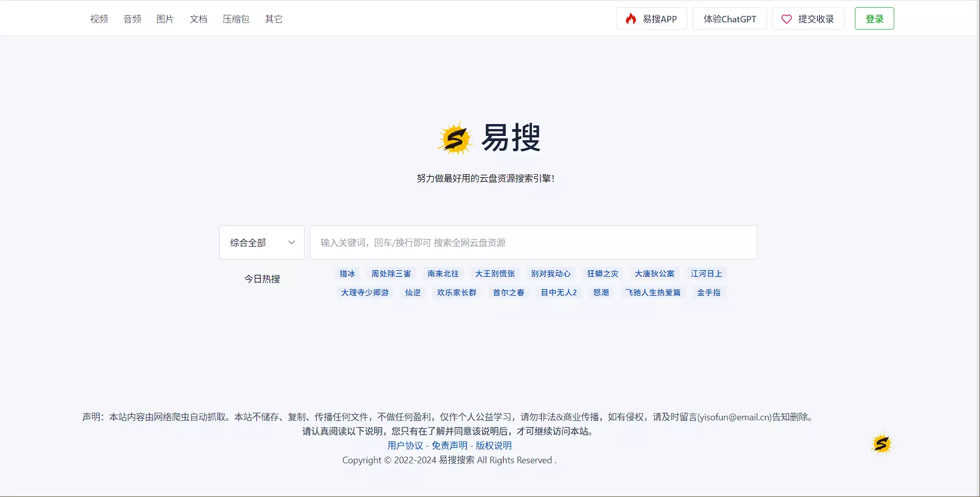This screenshot has height=497, width=980.
Task: Search the hot keyword 猎冰
Action: (x=347, y=274)
